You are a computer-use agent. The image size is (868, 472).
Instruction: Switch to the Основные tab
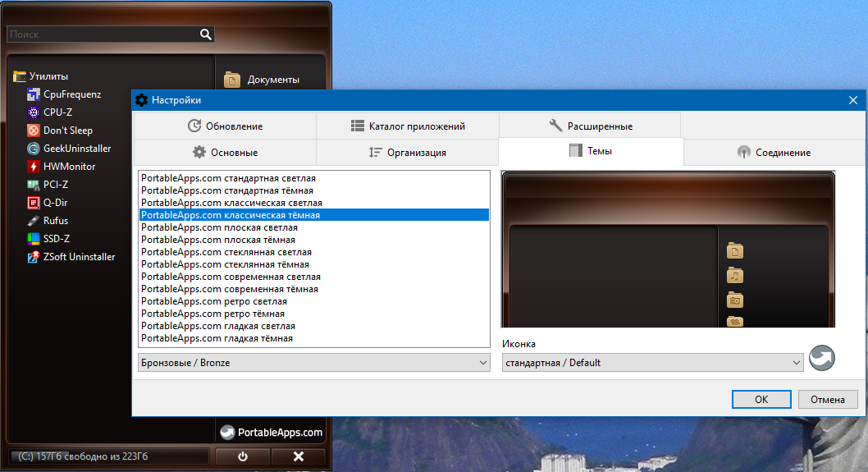click(225, 153)
